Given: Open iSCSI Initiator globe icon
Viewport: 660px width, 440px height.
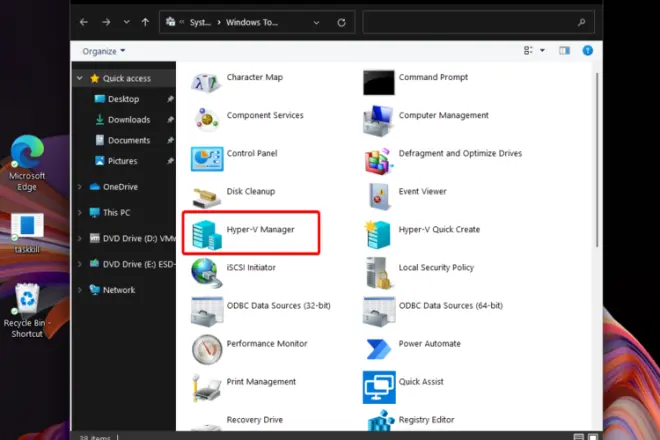Looking at the screenshot, I should point(206,273).
